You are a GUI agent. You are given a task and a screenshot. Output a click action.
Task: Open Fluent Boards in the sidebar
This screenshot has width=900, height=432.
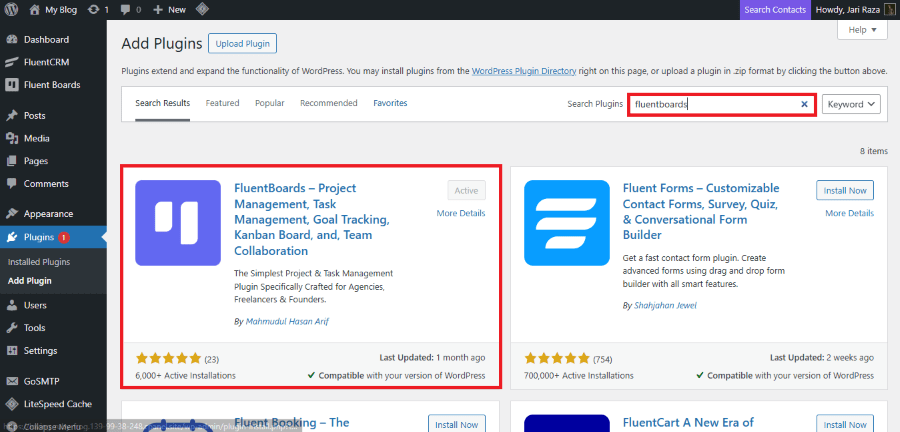point(53,85)
